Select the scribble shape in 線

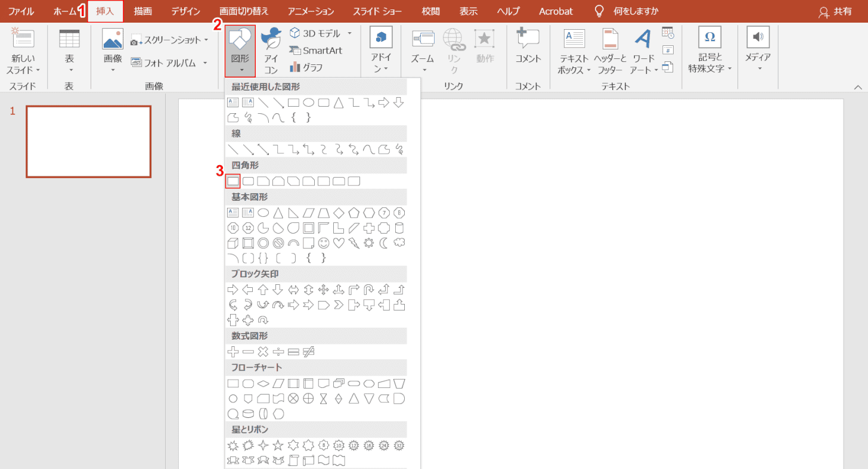pos(399,149)
